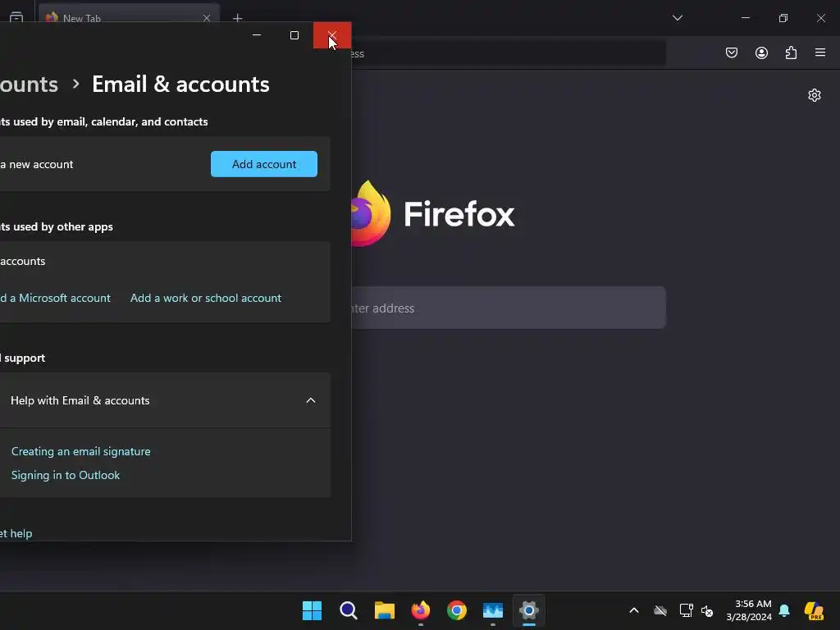Viewport: 840px width, 630px height.
Task: Open Save to Pocket icon in Firefox toolbar
Action: pyautogui.click(x=731, y=52)
